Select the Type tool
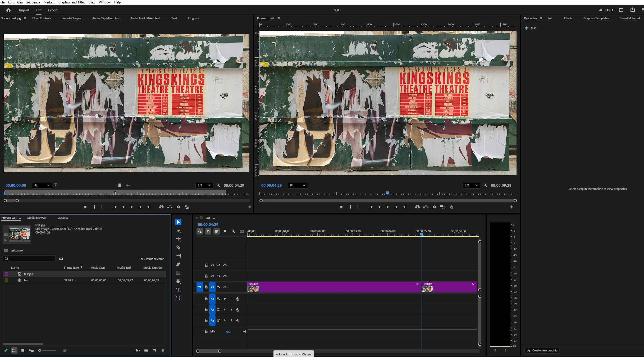The image size is (644, 357). click(178, 290)
